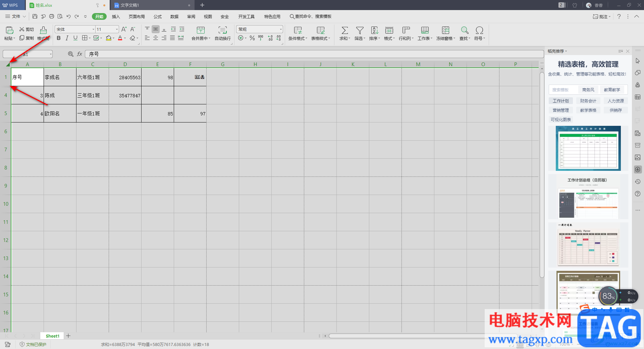
Task: Click the Save icon in quick access toolbar
Action: coord(35,16)
